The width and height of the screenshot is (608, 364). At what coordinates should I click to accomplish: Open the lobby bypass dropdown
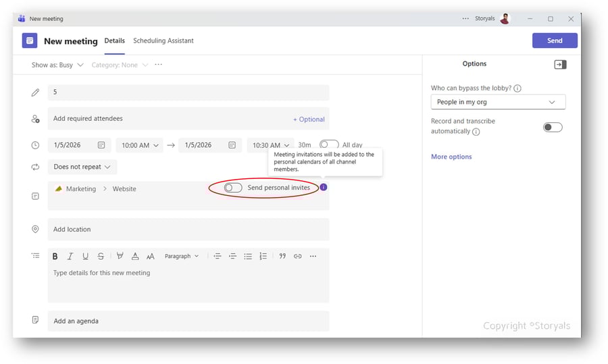point(498,102)
